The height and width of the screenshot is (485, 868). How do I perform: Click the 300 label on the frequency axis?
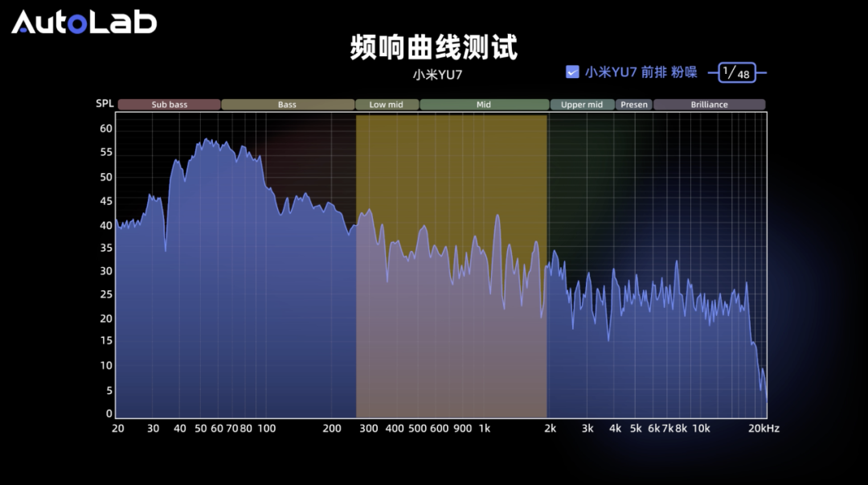tap(369, 429)
